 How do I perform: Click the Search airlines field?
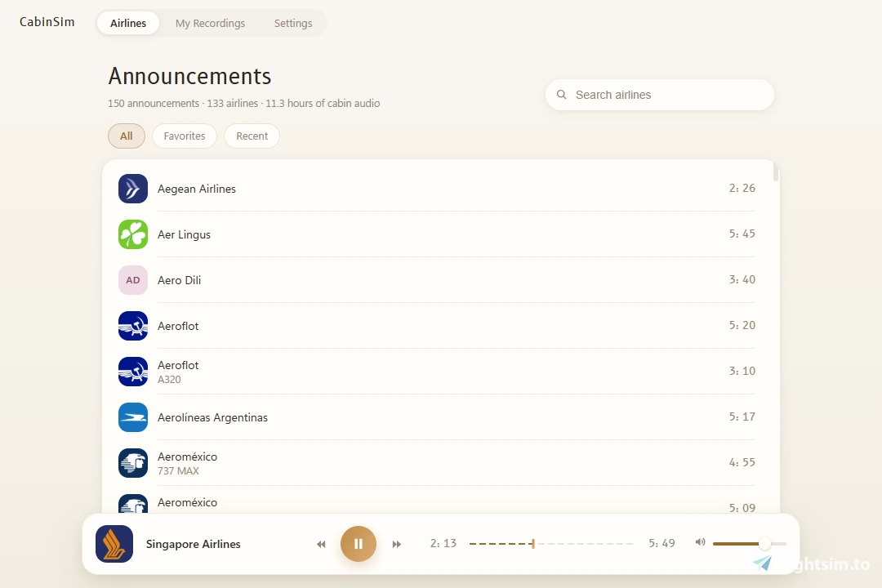coord(659,95)
